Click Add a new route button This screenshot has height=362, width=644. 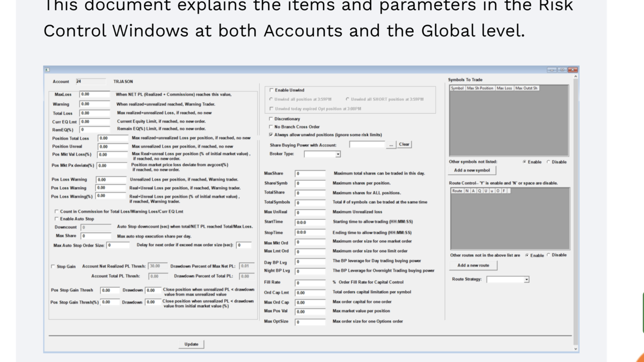473,265
